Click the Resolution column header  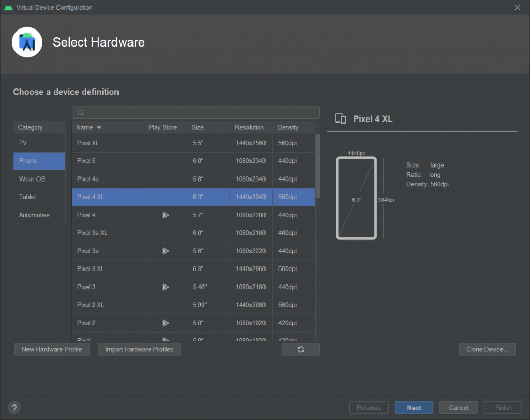(x=249, y=128)
